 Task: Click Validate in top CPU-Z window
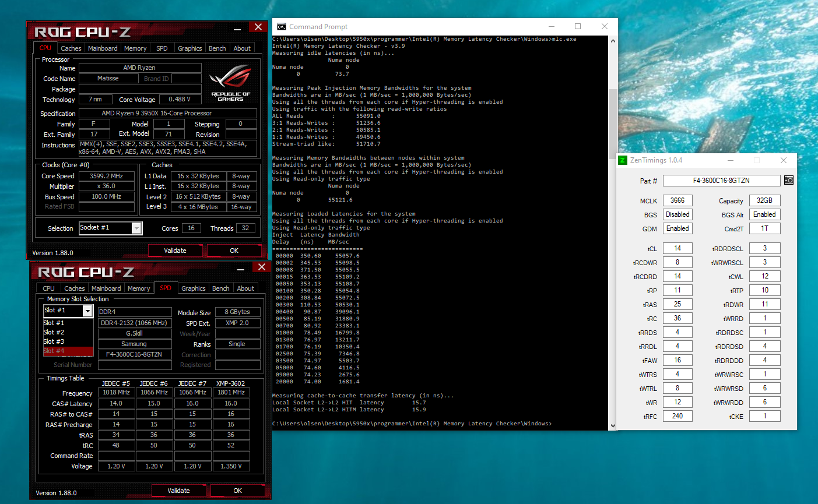pyautogui.click(x=175, y=251)
